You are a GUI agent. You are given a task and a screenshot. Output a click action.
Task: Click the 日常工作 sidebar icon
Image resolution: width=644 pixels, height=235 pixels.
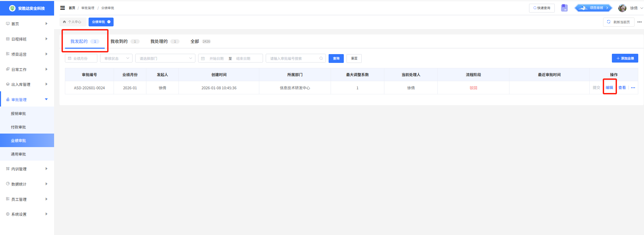pos(8,69)
